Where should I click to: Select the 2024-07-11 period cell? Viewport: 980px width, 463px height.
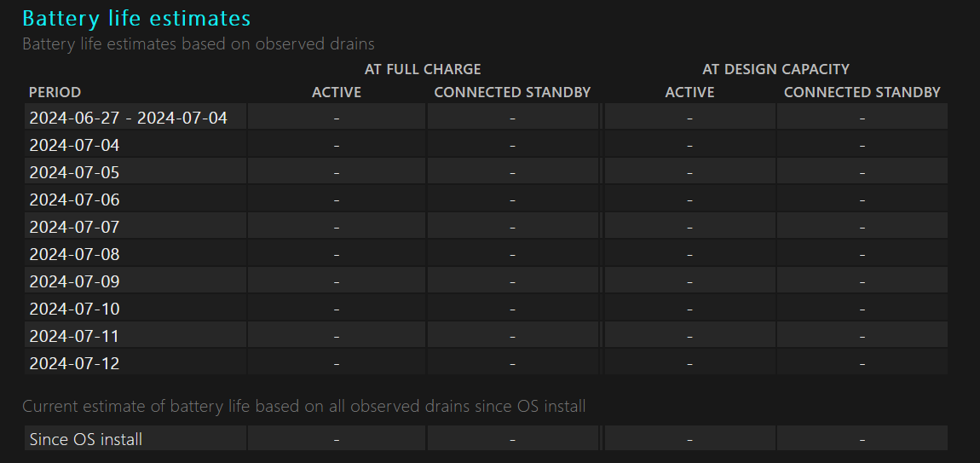tap(75, 336)
